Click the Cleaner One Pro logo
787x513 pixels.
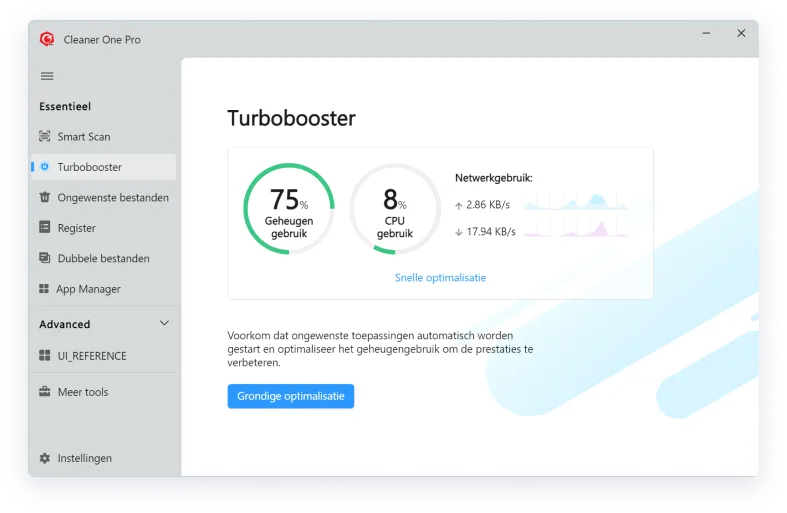46,39
